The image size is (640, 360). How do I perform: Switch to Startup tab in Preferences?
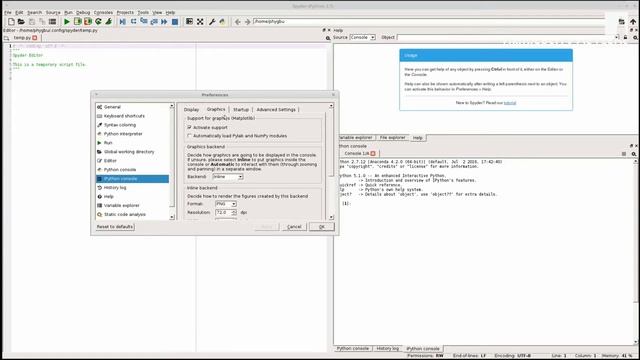241,109
